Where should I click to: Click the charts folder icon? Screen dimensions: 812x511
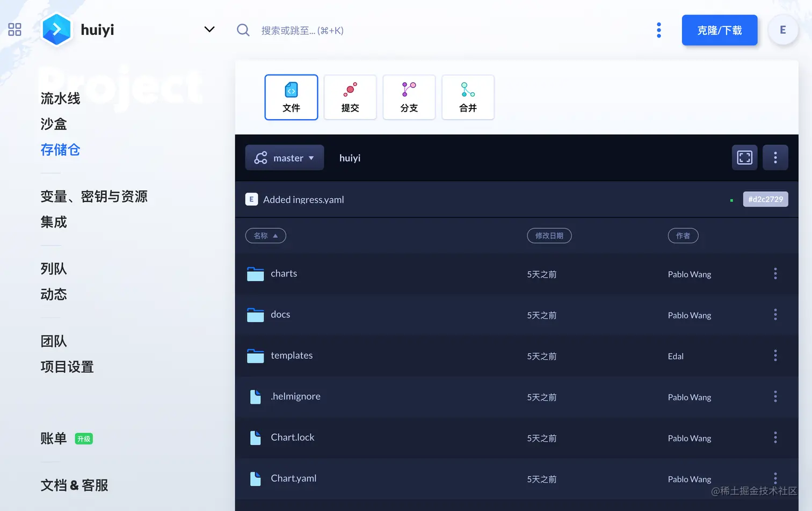tap(255, 274)
